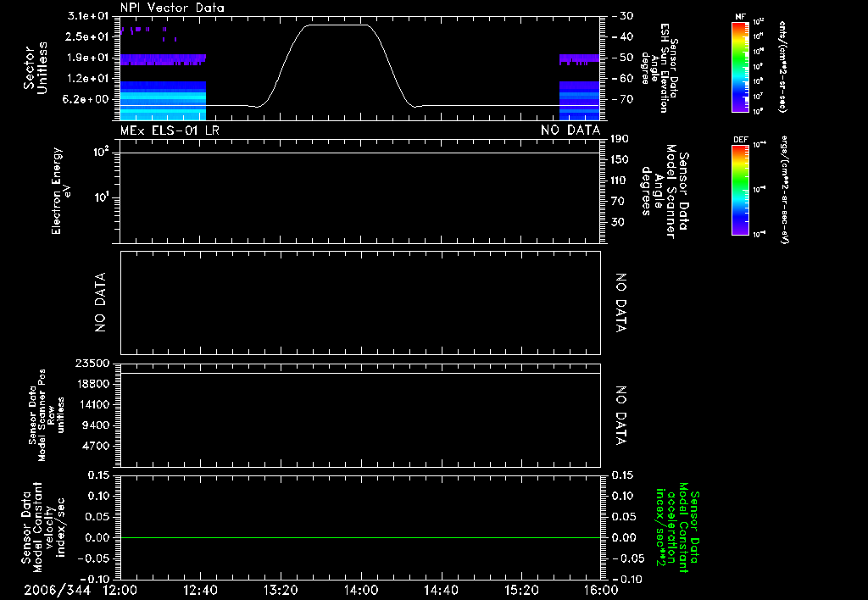
Task: Click the white horizontal line in Electron Energy panel
Action: (360, 153)
